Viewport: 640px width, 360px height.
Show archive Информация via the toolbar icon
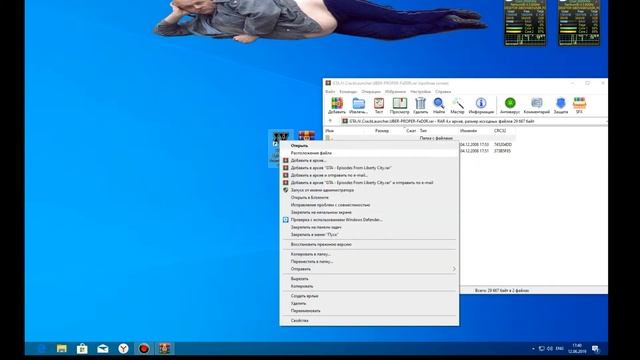481,105
